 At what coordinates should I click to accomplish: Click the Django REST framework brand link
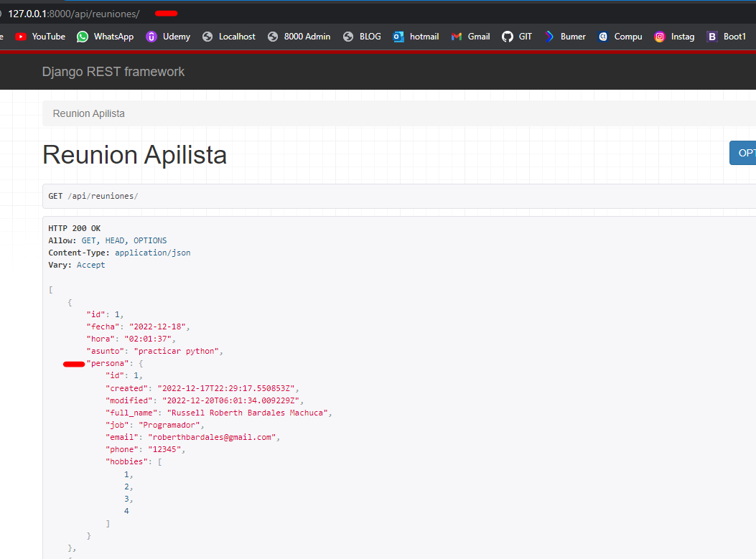point(113,72)
